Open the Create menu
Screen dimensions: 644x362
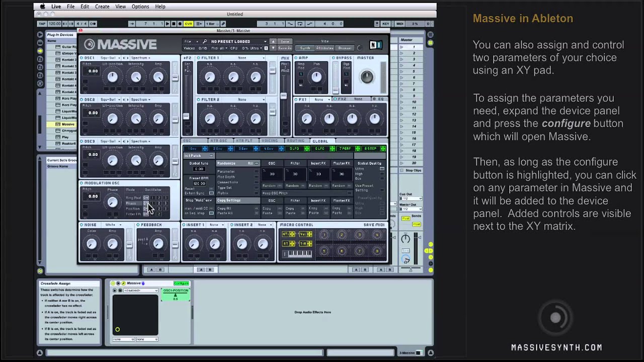point(102,7)
